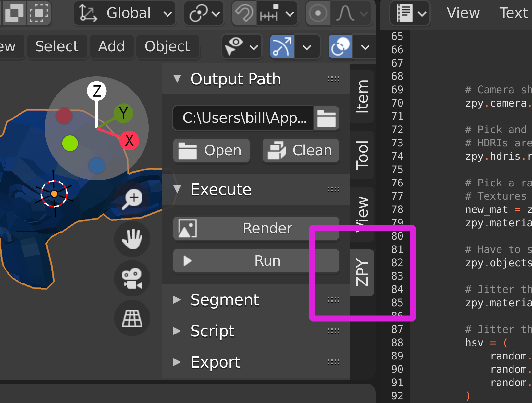Enable snapping with the magnet toggle
Screen dimensions: 532x403
tap(244, 13)
